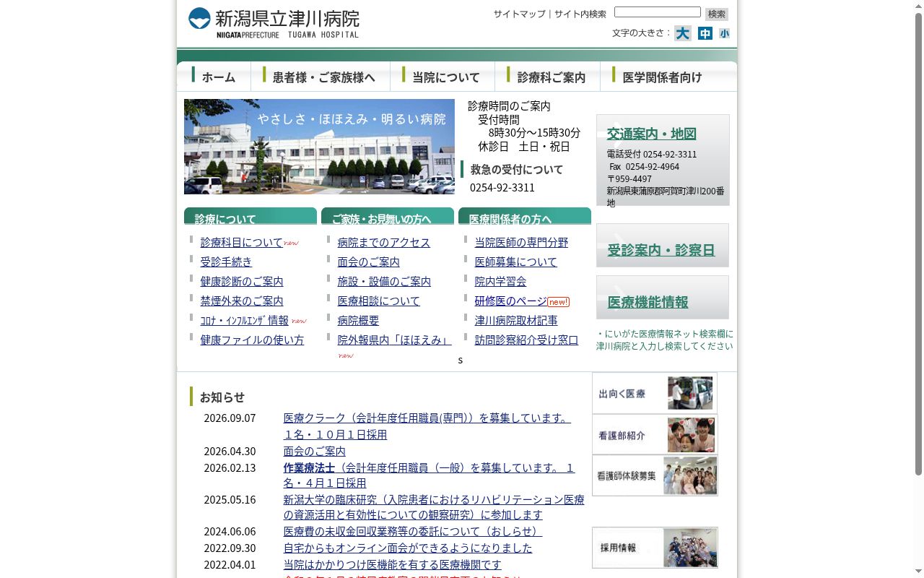Set text size to small (小)
The image size is (924, 578).
click(724, 33)
